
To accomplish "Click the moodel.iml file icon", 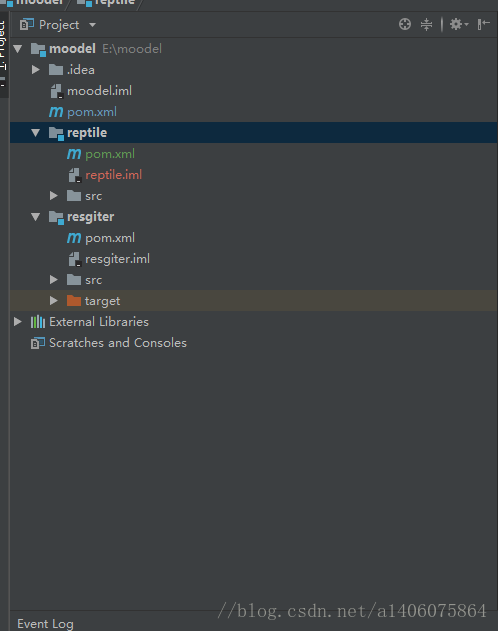I will pyautogui.click(x=57, y=91).
